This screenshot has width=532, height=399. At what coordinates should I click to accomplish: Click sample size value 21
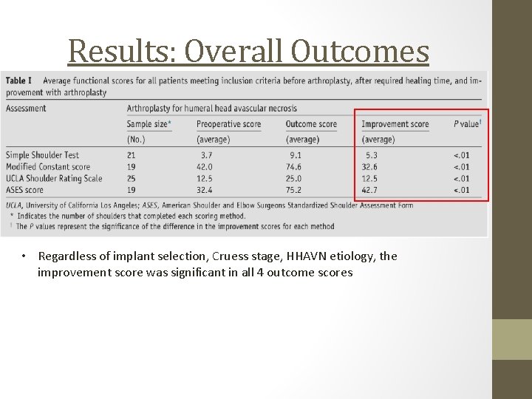click(132, 155)
